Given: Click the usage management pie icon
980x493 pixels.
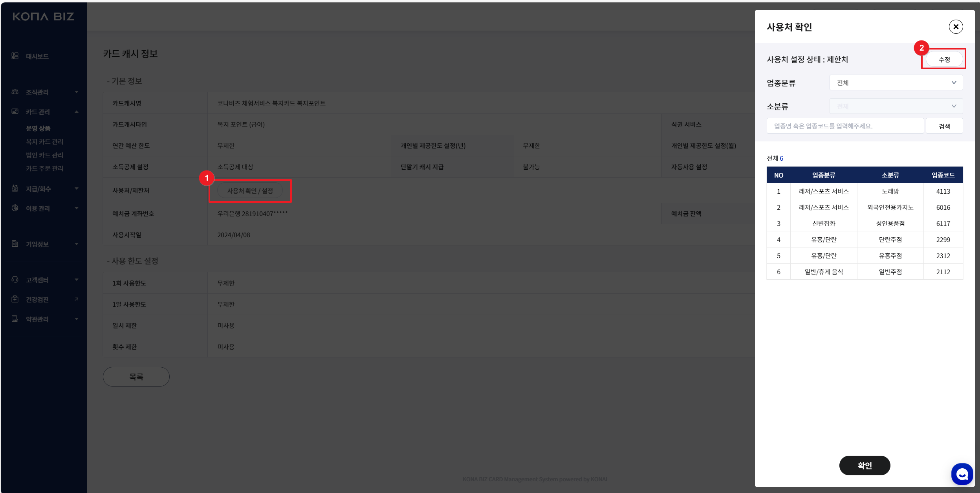Looking at the screenshot, I should point(15,208).
